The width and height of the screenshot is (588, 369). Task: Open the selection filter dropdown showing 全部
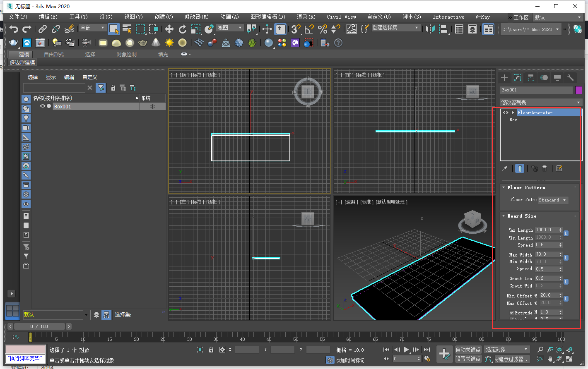click(92, 27)
